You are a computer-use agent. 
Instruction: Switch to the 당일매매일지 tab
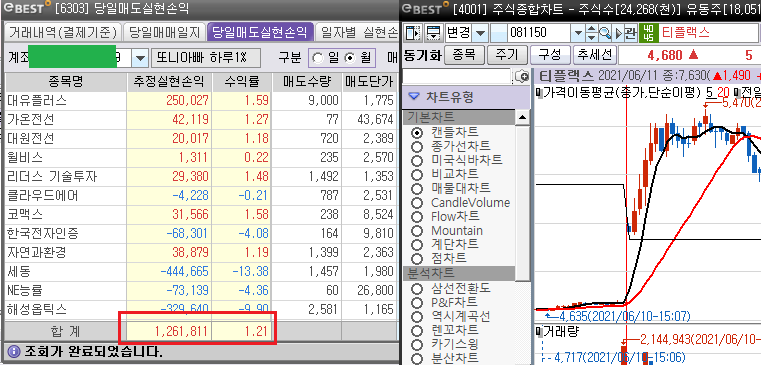tap(164, 33)
